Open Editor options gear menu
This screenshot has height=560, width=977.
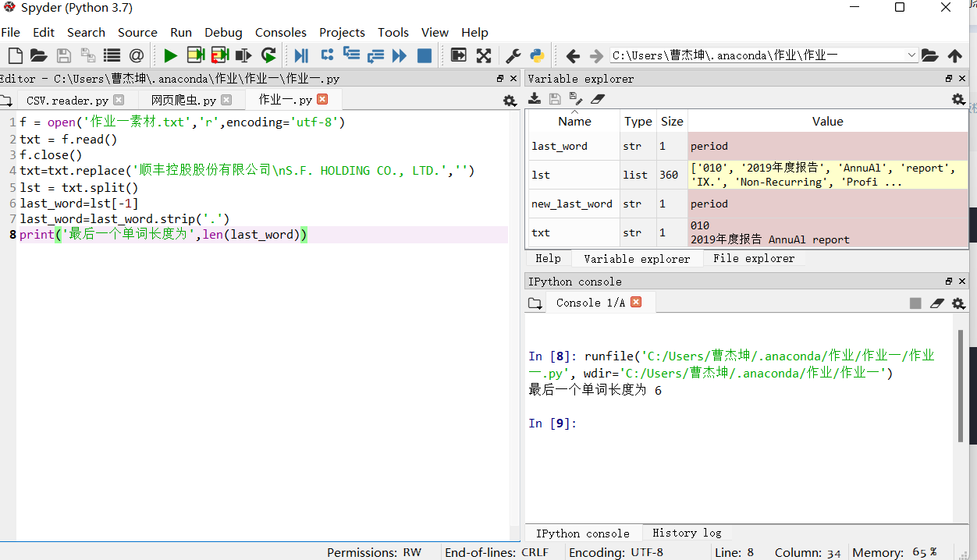[510, 101]
